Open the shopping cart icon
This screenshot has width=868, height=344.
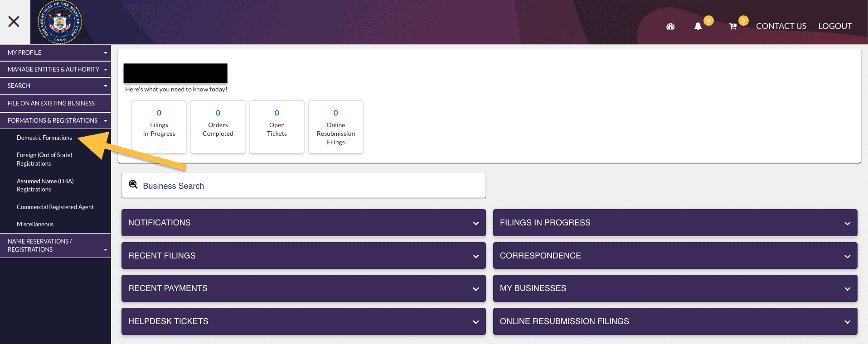click(732, 27)
